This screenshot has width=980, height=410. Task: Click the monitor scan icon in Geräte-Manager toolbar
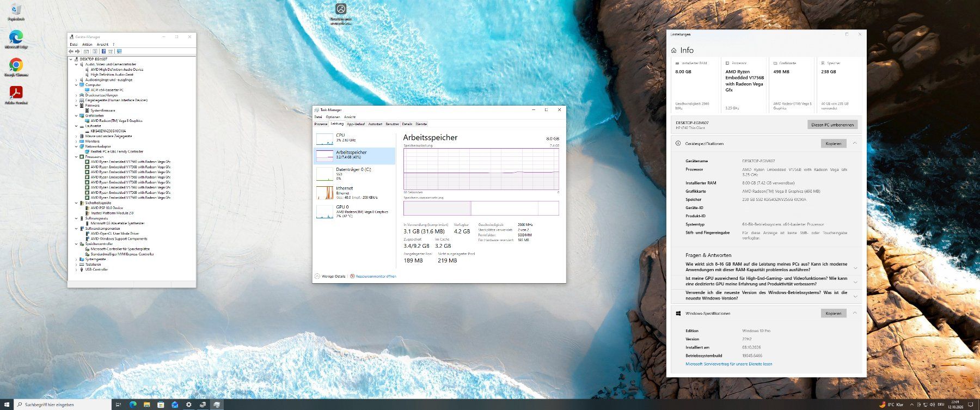point(119,51)
